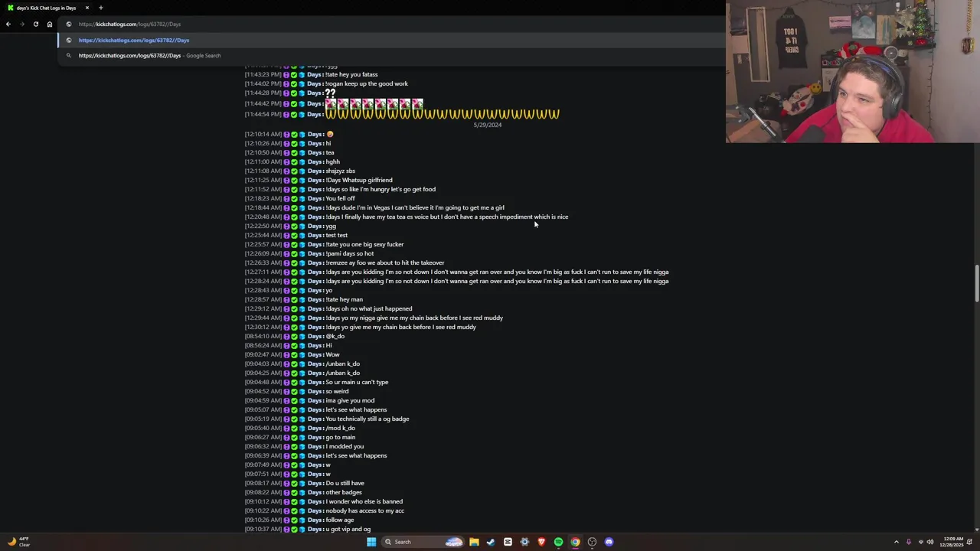The width and height of the screenshot is (980, 551).
Task: Click message 'Whatsup girlfriend' at 12:11:25 AM
Action: [358, 180]
